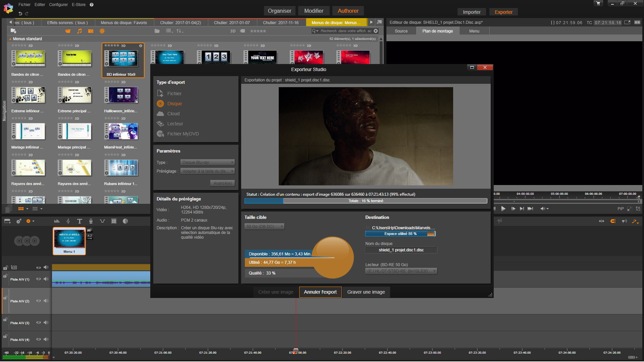Open the Configurer menu
The height and width of the screenshot is (362, 644).
58,5
